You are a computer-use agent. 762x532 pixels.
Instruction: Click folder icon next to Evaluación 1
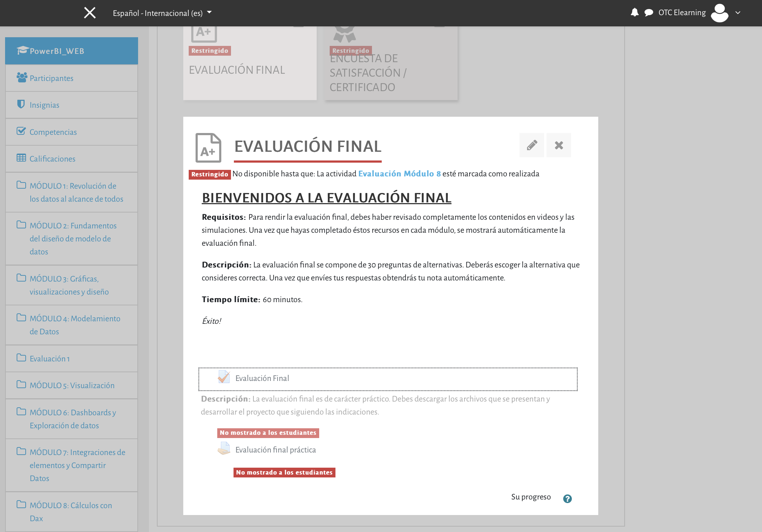(x=21, y=358)
